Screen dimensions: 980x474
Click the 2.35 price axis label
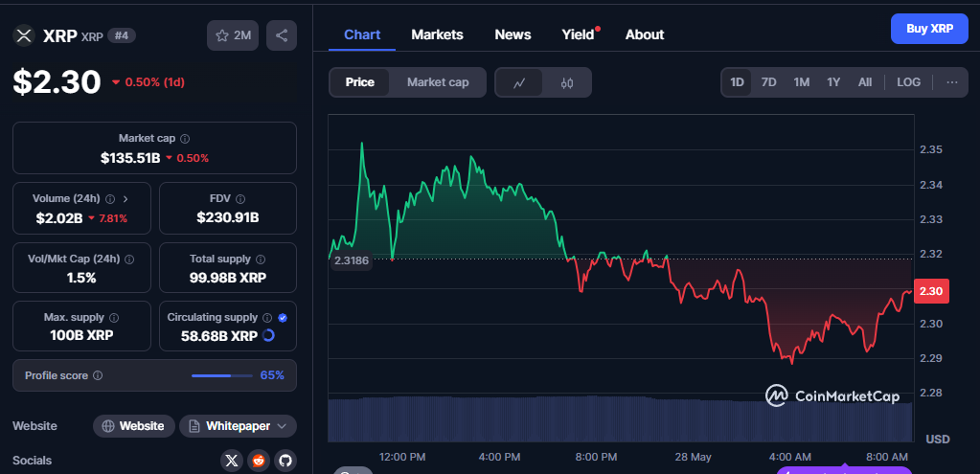coord(930,150)
